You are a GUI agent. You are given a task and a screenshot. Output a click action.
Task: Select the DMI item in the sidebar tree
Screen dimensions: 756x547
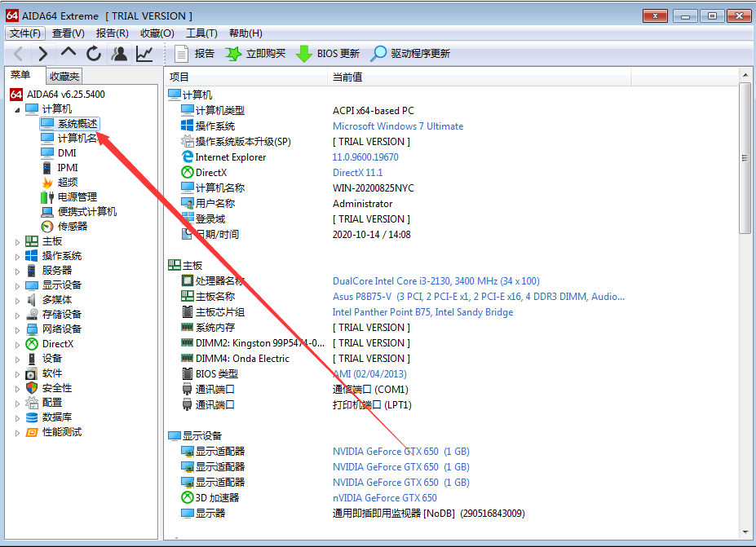(68, 152)
